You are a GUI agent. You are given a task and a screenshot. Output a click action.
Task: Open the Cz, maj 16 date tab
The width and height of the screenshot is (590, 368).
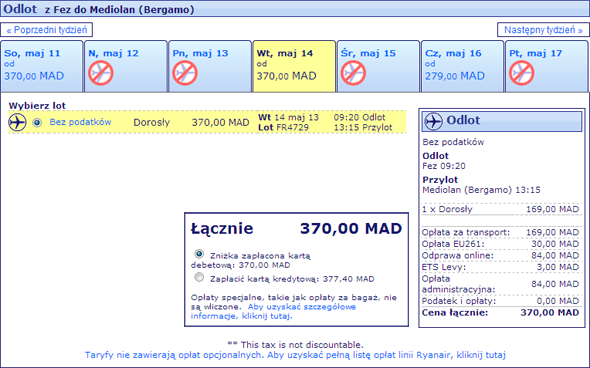462,66
